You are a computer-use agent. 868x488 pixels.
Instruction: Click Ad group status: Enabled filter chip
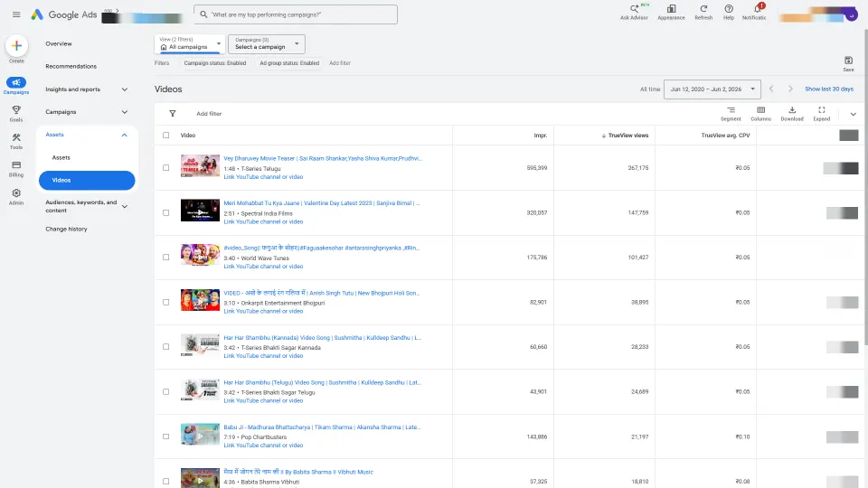coord(289,63)
